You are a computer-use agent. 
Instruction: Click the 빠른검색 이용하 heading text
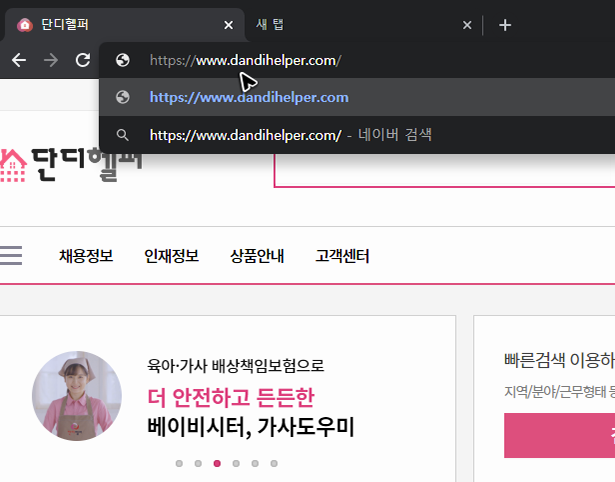[560, 360]
